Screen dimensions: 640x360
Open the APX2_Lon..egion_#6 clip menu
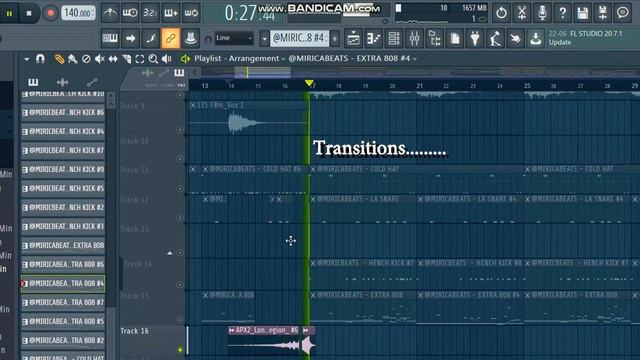coord(232,330)
